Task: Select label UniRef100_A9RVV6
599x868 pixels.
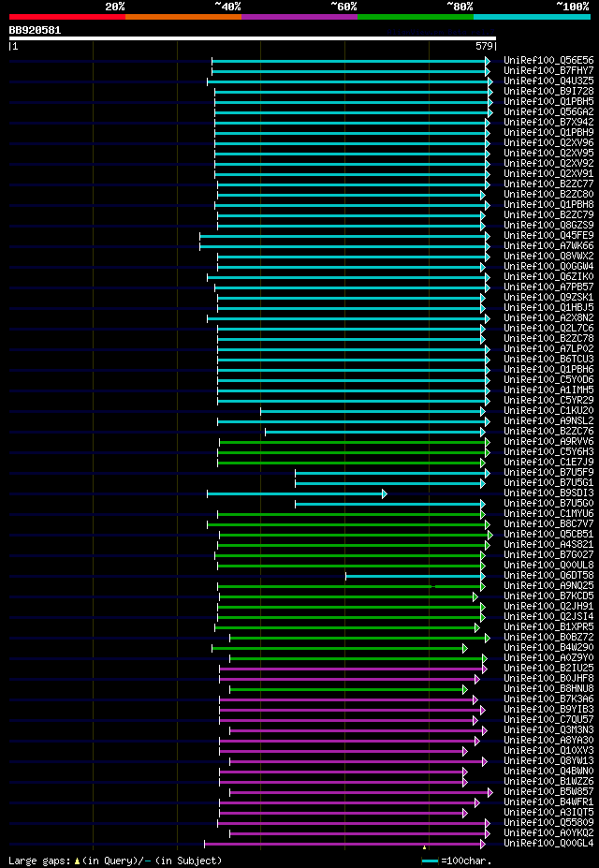Action: point(548,442)
